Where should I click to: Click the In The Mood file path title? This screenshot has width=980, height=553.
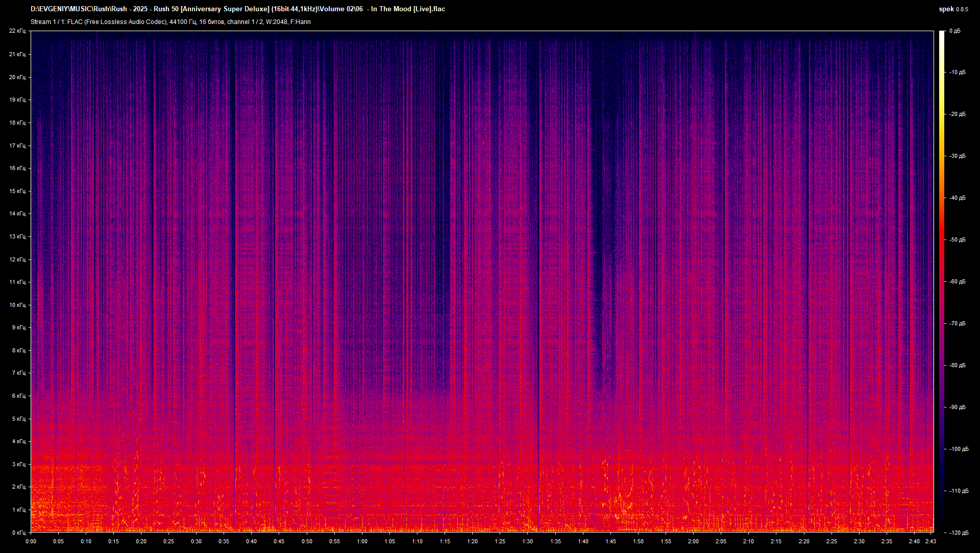click(x=238, y=9)
